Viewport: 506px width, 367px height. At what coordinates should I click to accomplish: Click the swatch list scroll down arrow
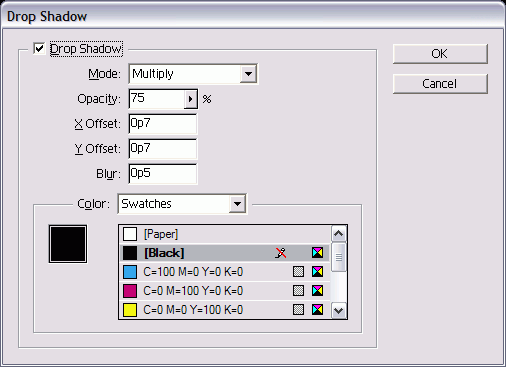(x=339, y=311)
